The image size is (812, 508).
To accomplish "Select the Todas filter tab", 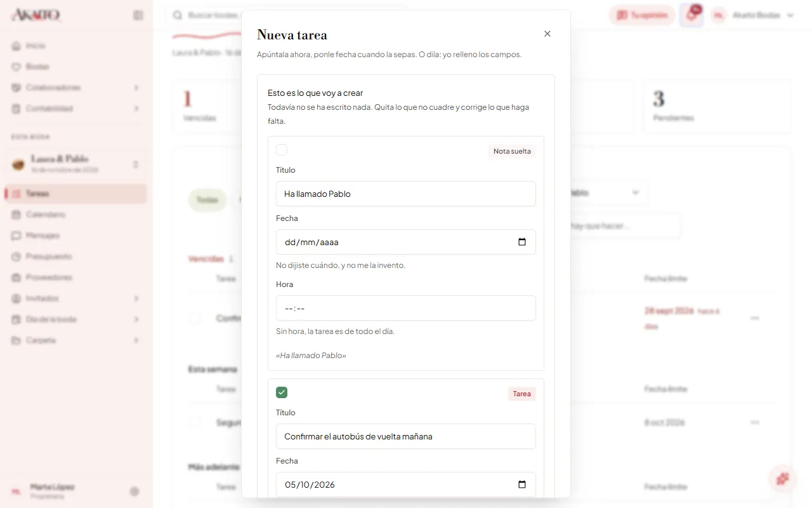I will point(207,199).
